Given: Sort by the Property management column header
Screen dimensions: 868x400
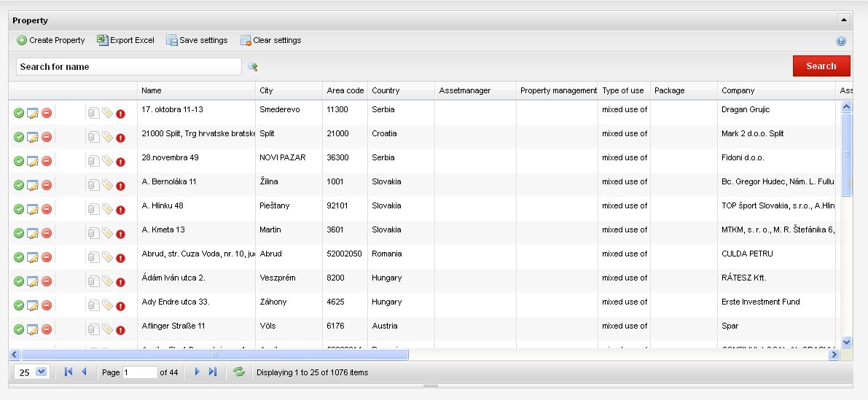Looking at the screenshot, I should click(557, 91).
